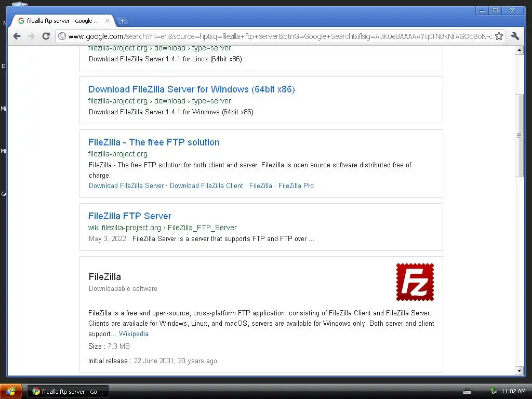Open Download FileZilla Server for Windows result
532x399 pixels.
tap(191, 89)
